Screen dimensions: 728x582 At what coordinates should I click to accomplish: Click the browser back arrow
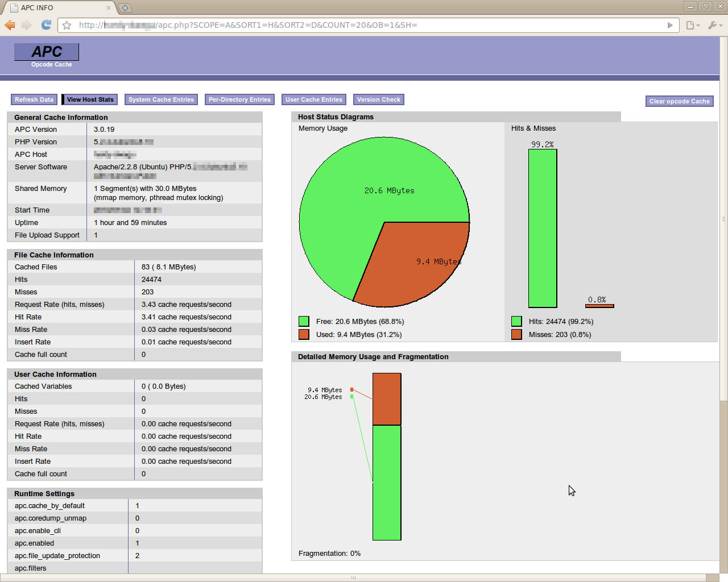pyautogui.click(x=10, y=25)
